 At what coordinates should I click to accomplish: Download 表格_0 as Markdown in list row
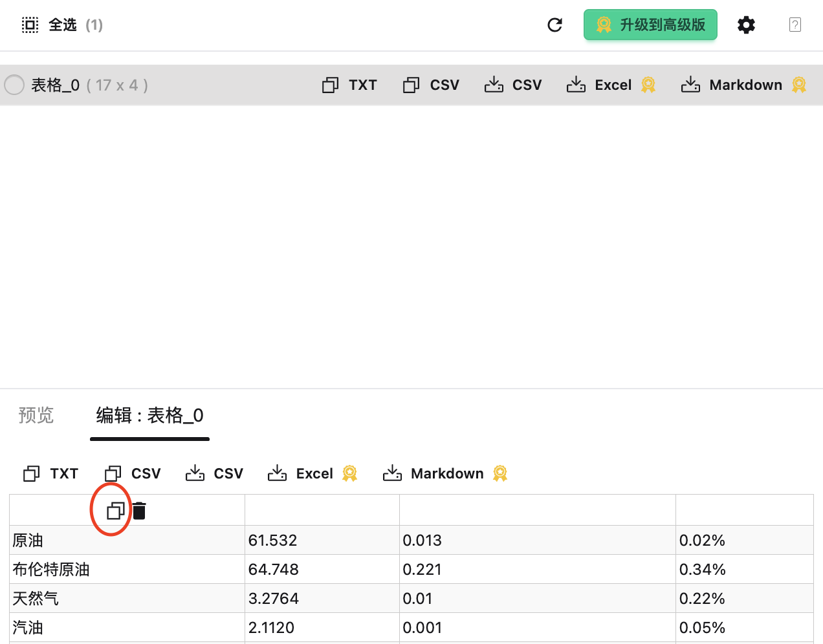tap(732, 85)
